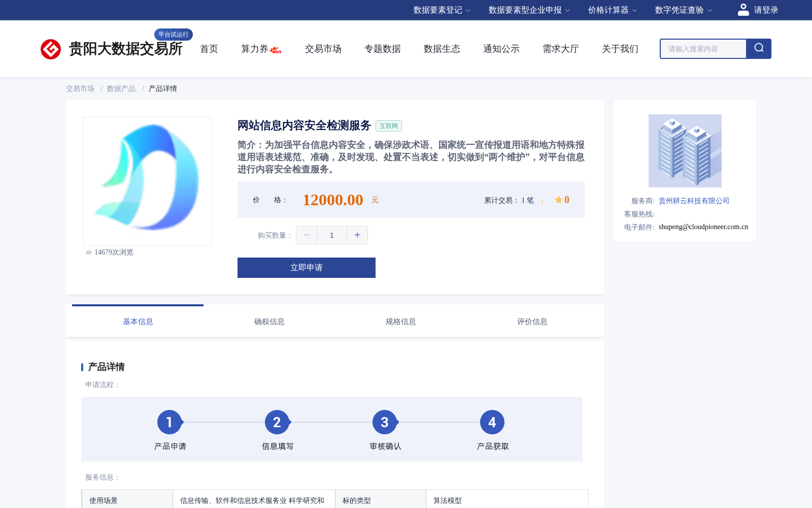
Task: Click the eye icon next to 14679次浏览
Action: [x=89, y=252]
